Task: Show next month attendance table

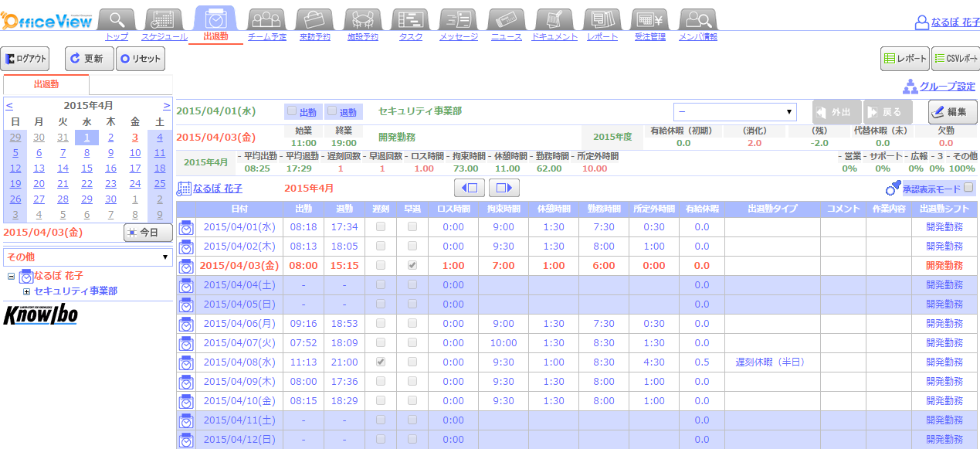Action: point(504,188)
